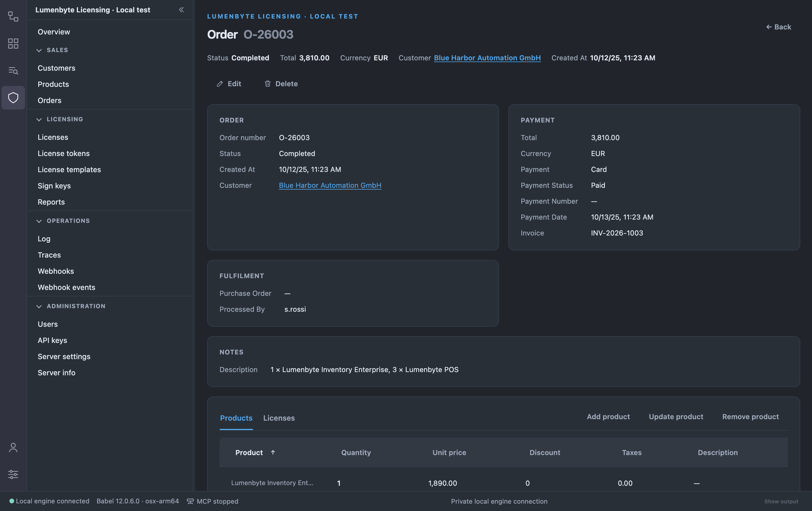Open License templates in the sidebar
Screen dimensions: 812x511
point(69,170)
